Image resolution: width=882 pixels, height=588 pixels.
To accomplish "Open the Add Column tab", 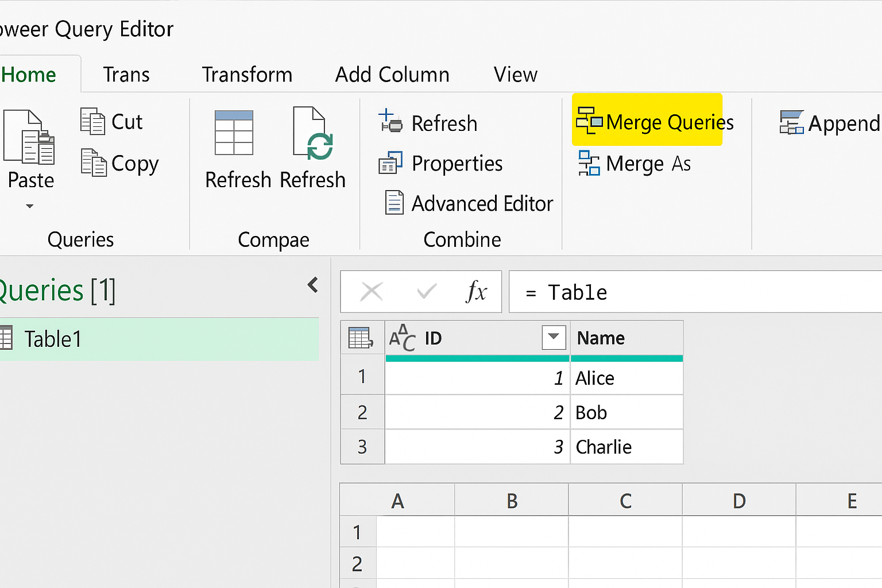I will pos(392,75).
